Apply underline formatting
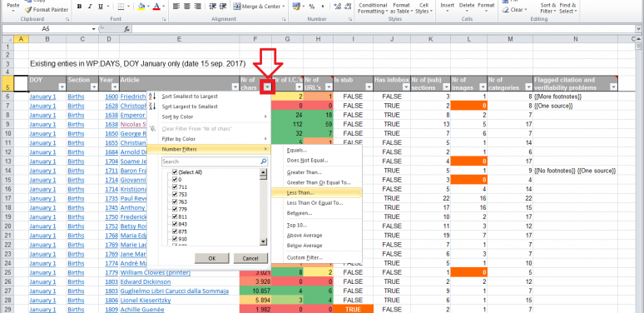The width and height of the screenshot is (644, 313). 101,6
